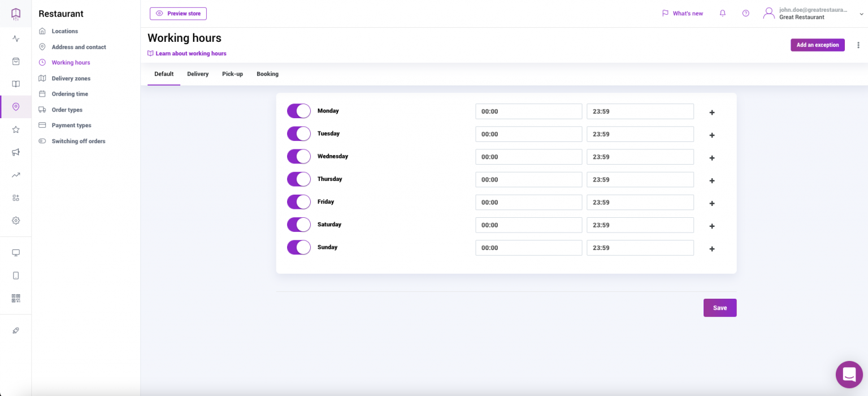Click Friday's opening time field
The width and height of the screenshot is (868, 396).
tap(528, 202)
